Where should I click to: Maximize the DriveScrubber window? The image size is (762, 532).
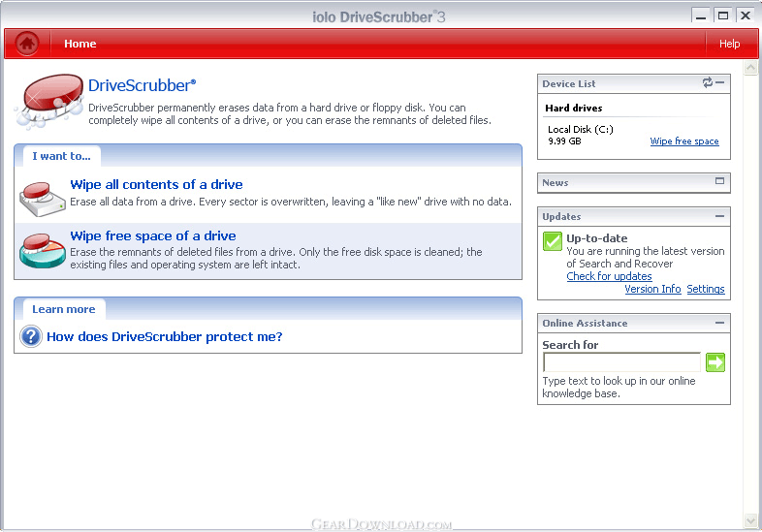point(723,16)
